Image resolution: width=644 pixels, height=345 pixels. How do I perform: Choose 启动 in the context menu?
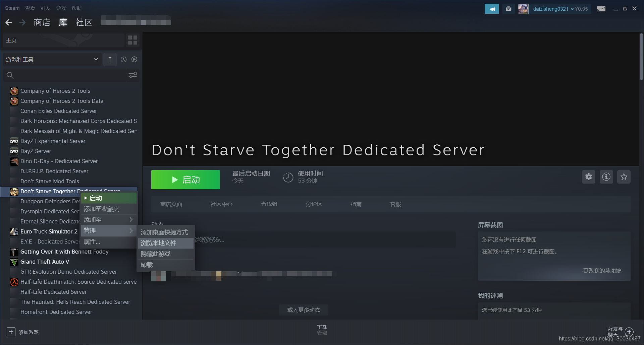tap(109, 198)
